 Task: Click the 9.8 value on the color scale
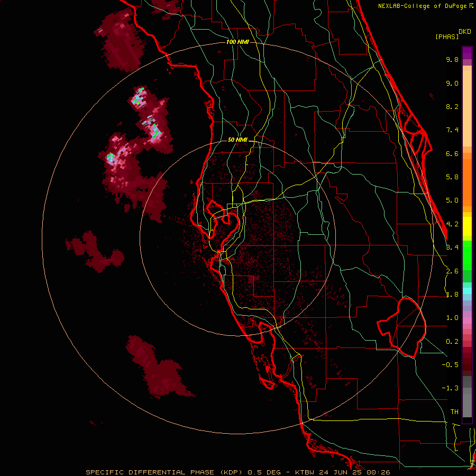452,59
